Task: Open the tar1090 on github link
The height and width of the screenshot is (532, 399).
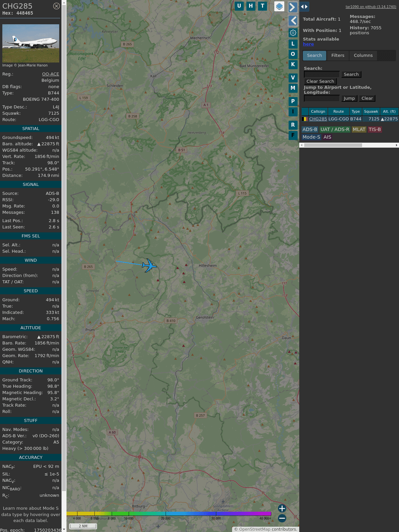Action: pyautogui.click(x=371, y=7)
